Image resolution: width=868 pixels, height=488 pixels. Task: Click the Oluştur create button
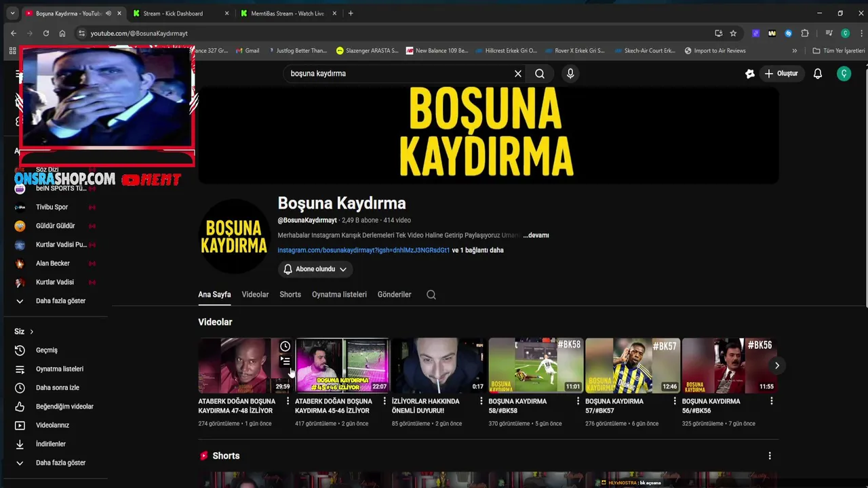click(x=781, y=73)
